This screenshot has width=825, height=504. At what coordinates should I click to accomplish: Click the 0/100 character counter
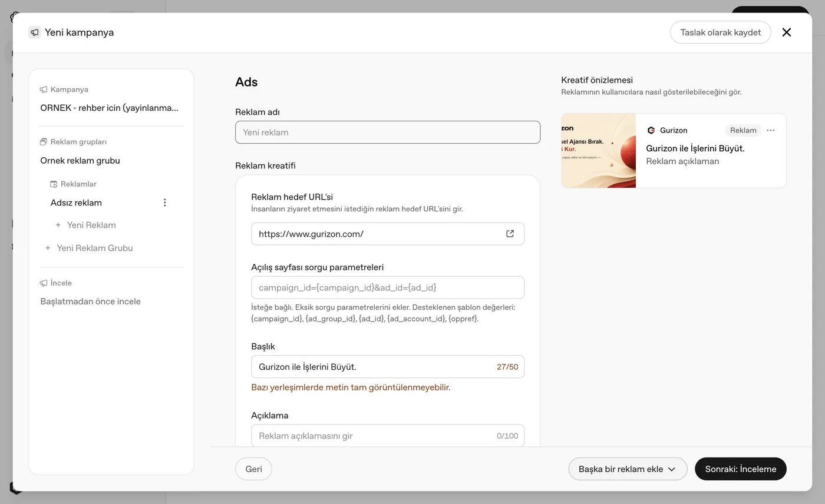[x=507, y=436]
